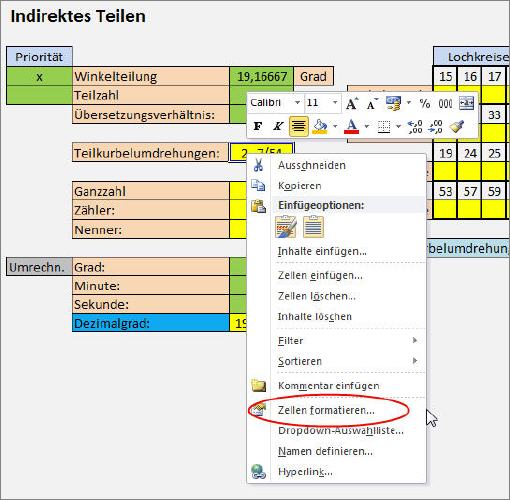Viewport: 510px width, 500px height.
Task: Open the borders dropdown arrow
Action: pyautogui.click(x=398, y=127)
